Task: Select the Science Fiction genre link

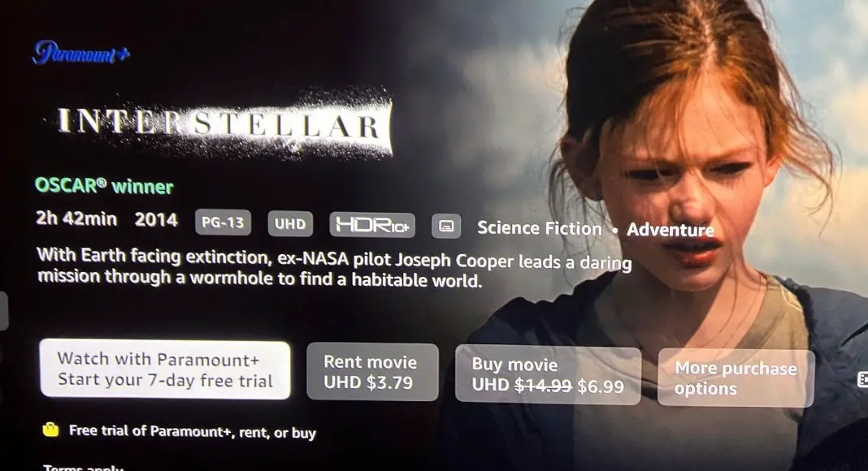Action: click(x=539, y=227)
